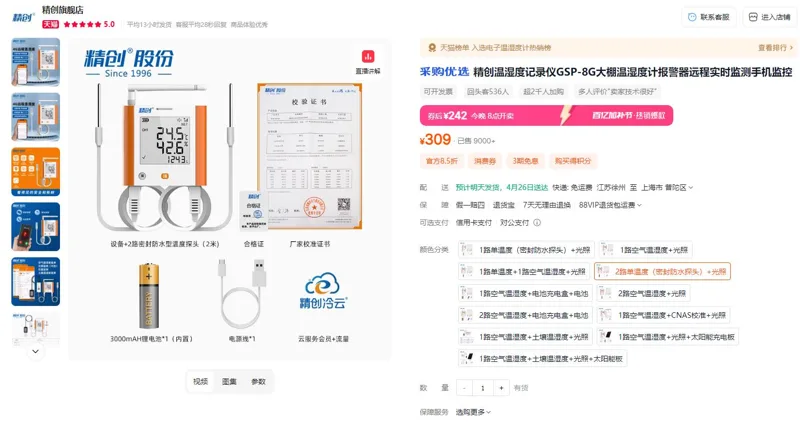800x424 pixels.
Task: Click info icon beside 对公支付
Action: tap(537, 222)
